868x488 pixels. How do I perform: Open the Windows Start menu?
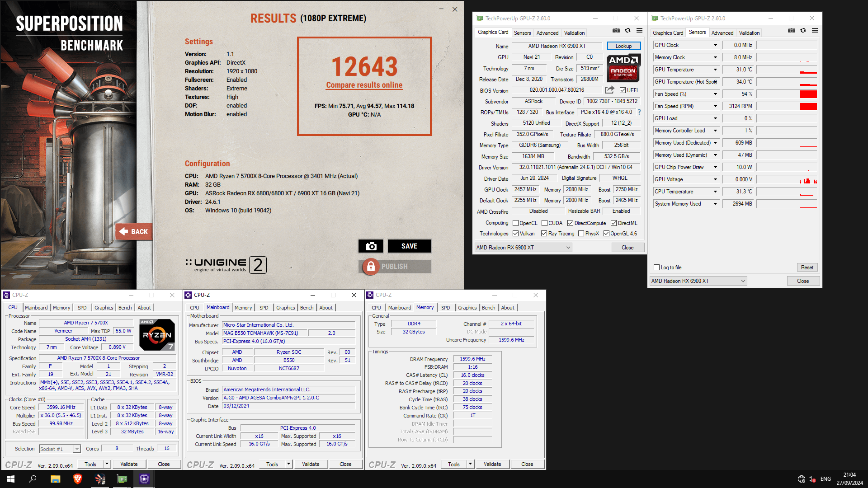(x=11, y=479)
